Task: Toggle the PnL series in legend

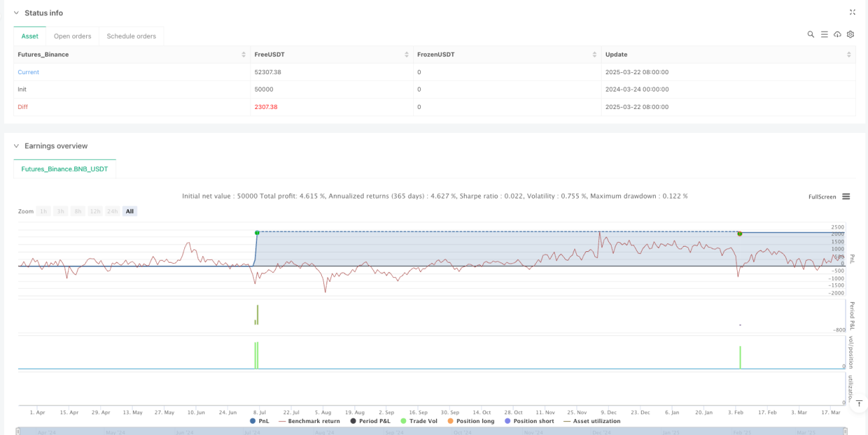Action: pyautogui.click(x=261, y=421)
